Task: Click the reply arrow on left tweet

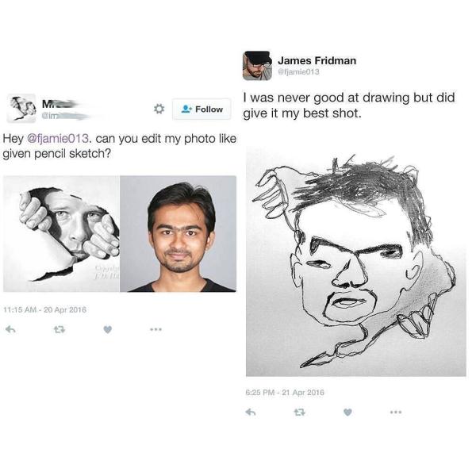Action: tap(10, 329)
